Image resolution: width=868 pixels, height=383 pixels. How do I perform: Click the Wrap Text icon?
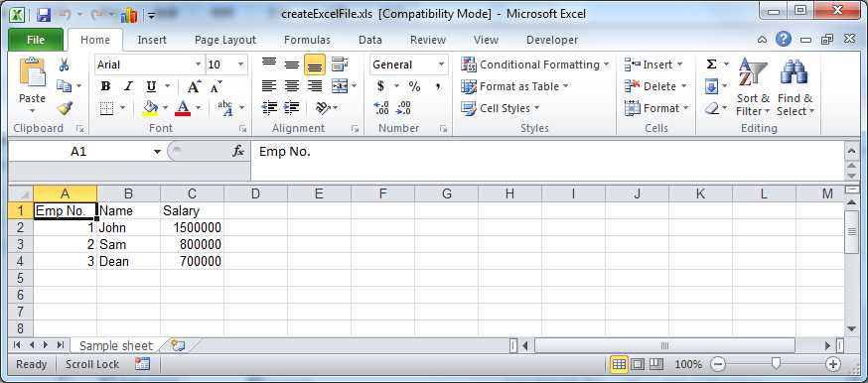[340, 64]
